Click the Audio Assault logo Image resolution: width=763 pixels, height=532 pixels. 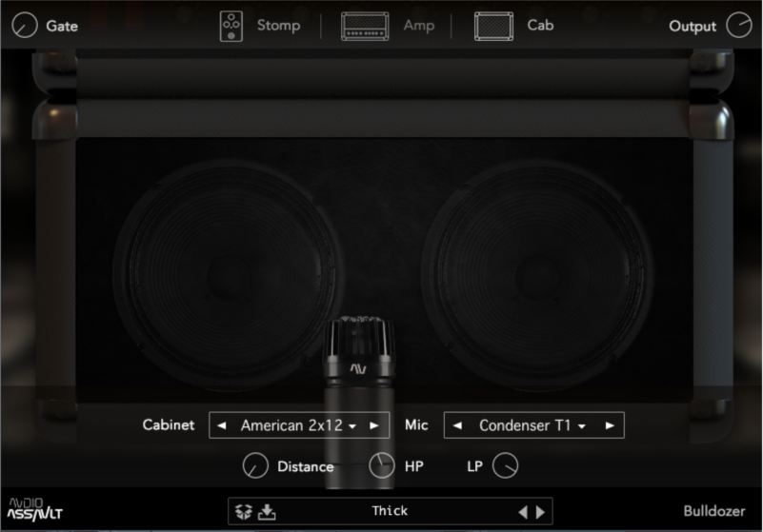35,509
